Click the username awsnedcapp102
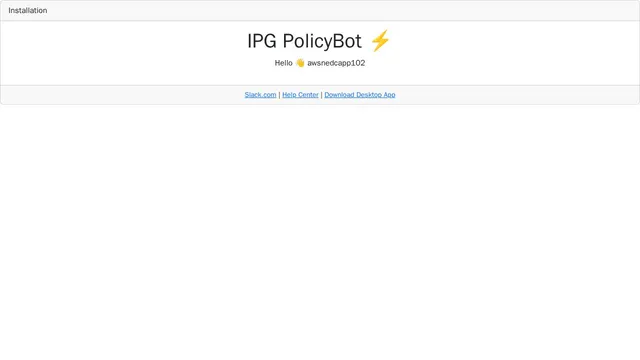This screenshot has width=640, height=360. [x=336, y=63]
